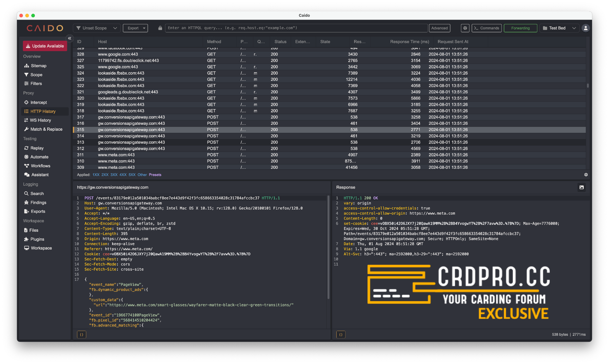609x364 pixels.
Task: Open the Commands palette button
Action: [x=487, y=28]
